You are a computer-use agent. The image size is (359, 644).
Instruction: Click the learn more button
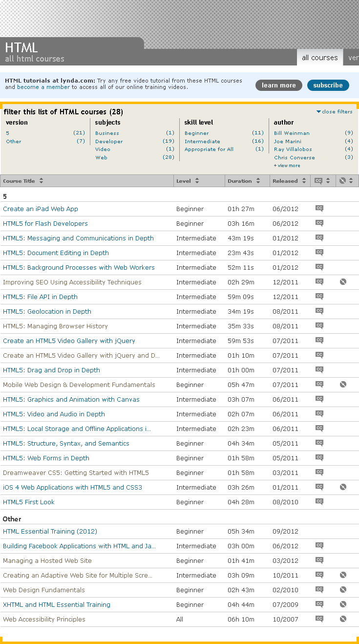[279, 85]
